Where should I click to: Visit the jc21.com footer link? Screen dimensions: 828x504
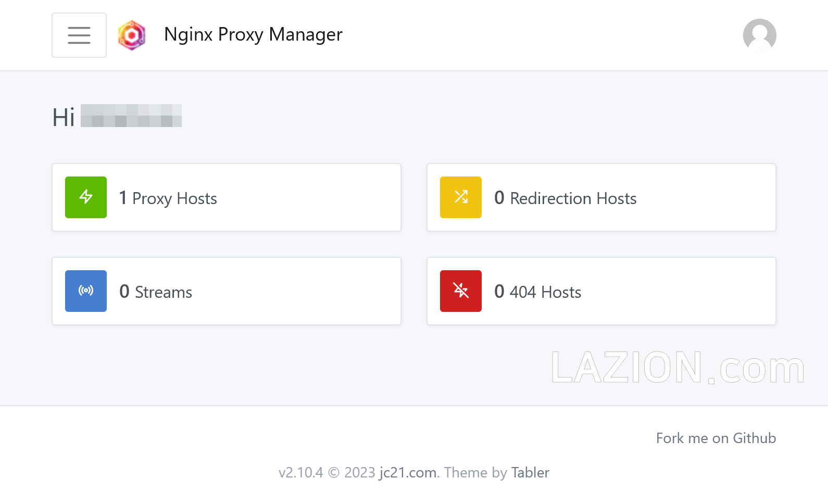(408, 473)
